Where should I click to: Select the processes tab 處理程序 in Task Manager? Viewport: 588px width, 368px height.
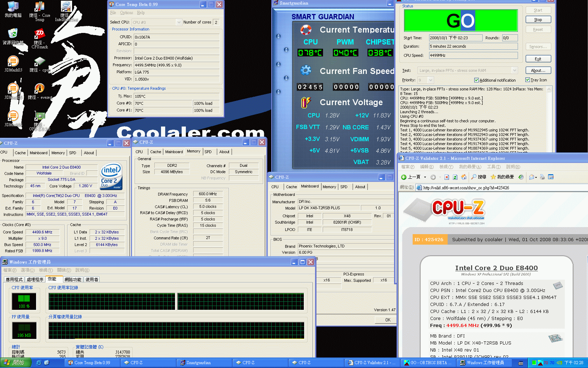pos(35,279)
